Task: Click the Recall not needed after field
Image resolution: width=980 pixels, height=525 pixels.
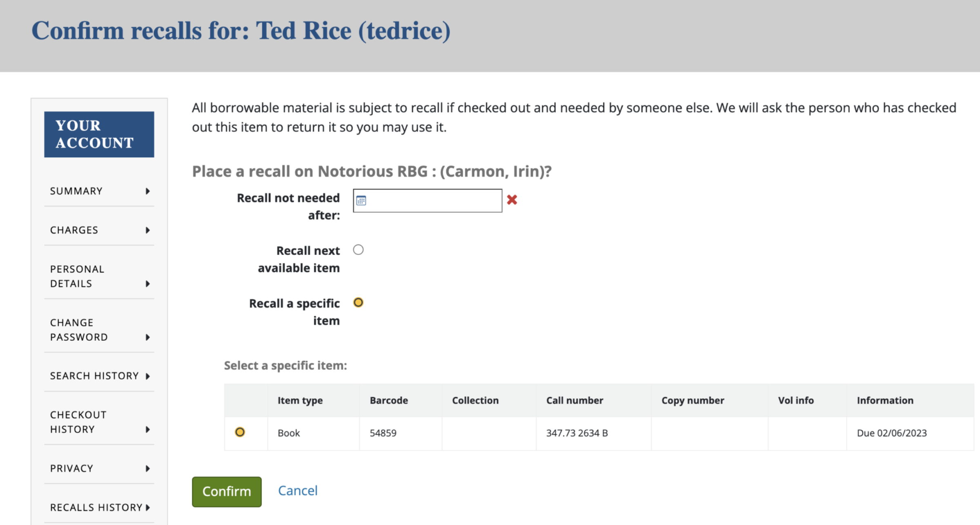Action: click(x=433, y=201)
